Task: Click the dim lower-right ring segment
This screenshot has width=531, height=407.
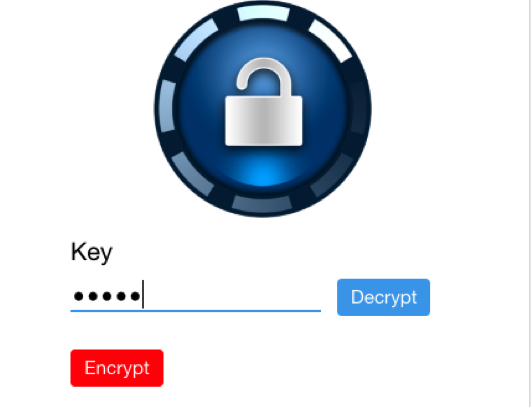Action: click(333, 175)
